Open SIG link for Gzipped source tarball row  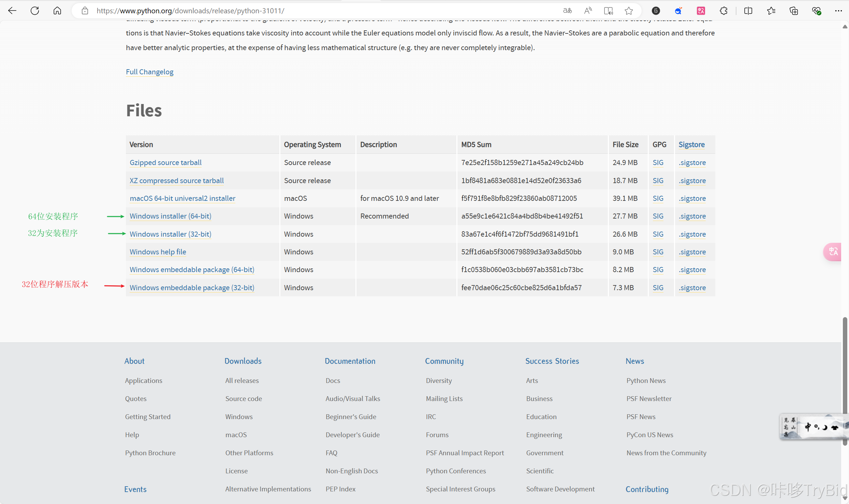pos(658,162)
